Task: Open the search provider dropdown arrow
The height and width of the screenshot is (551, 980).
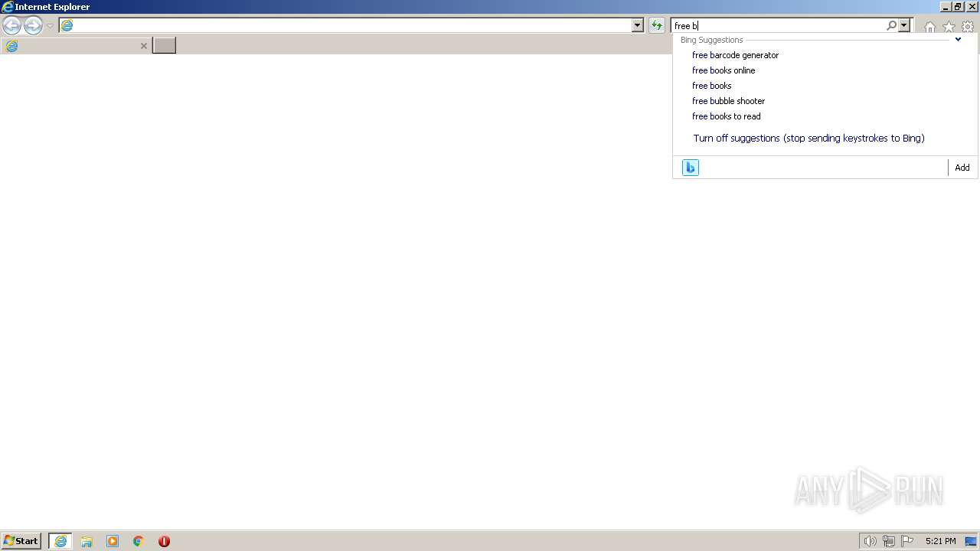Action: [904, 25]
